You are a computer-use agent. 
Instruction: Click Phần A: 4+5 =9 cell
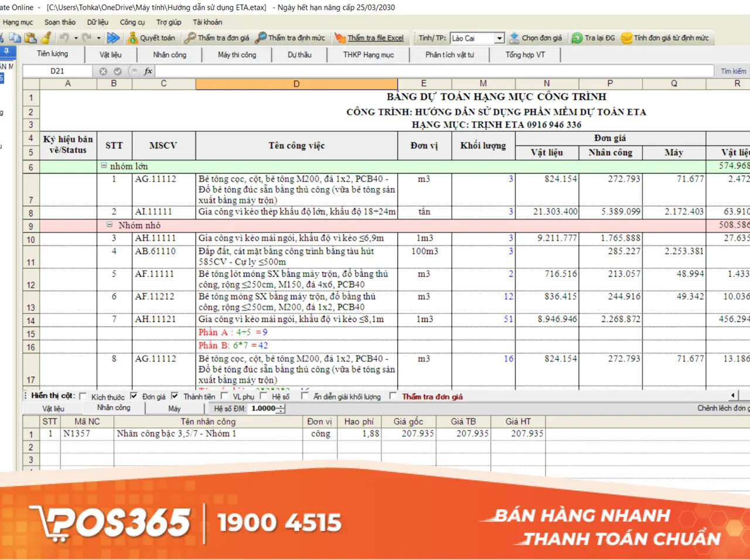pos(296,332)
